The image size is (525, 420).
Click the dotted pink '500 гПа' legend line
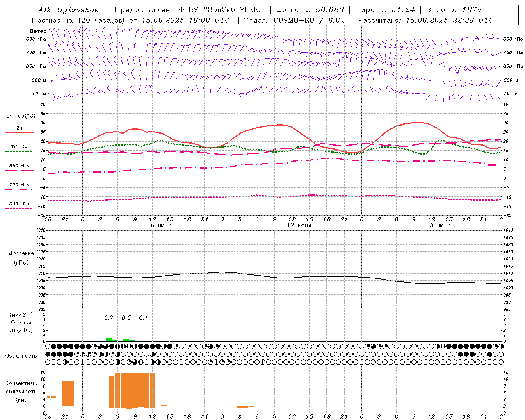(18, 208)
